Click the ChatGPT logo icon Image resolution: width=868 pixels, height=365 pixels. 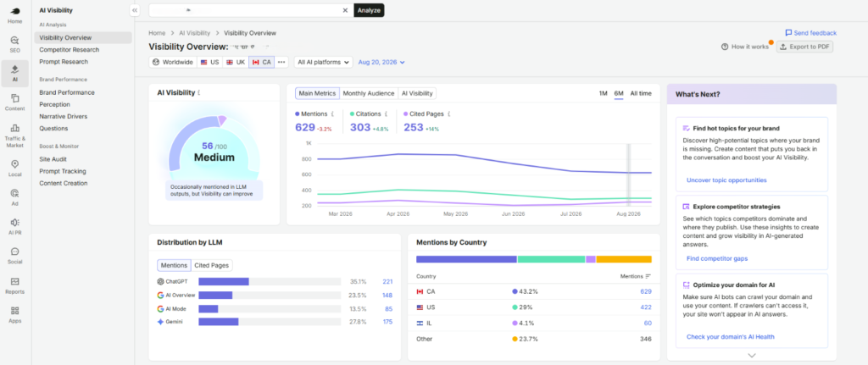[x=160, y=281]
